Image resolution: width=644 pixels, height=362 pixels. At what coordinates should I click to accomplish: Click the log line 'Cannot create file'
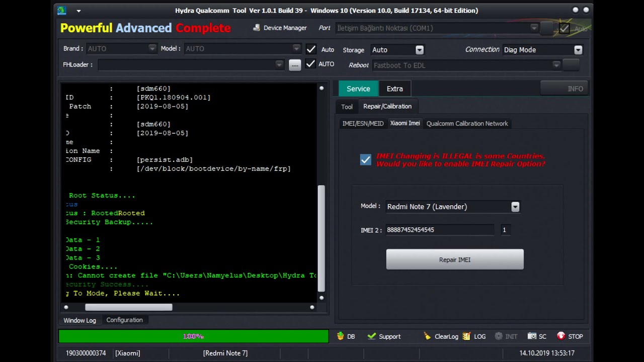click(119, 276)
